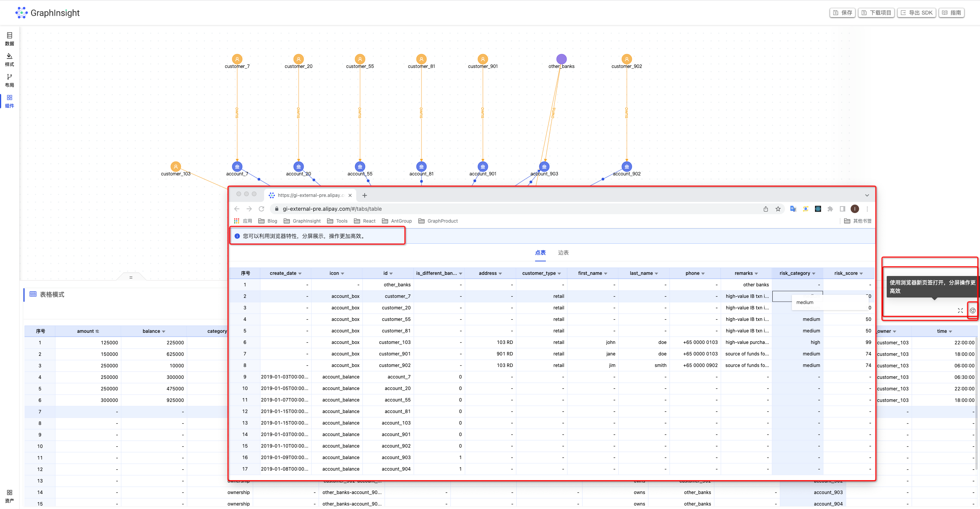Open the balance column filter dropdown
The height and width of the screenshot is (509, 980).
coord(164,332)
